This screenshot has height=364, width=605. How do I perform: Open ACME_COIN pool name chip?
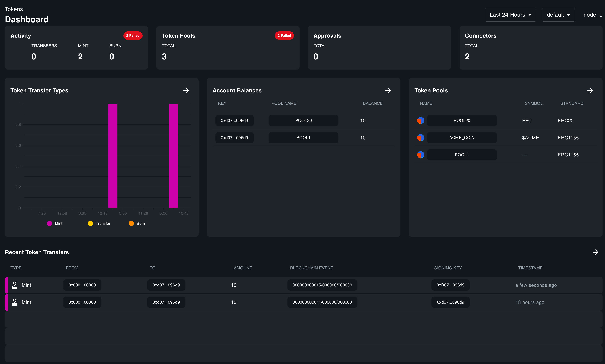[462, 138]
